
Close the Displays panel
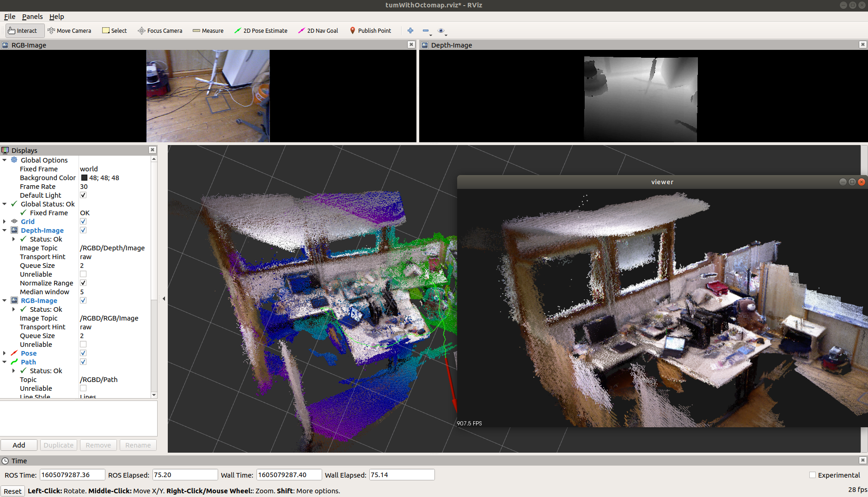[x=153, y=150]
